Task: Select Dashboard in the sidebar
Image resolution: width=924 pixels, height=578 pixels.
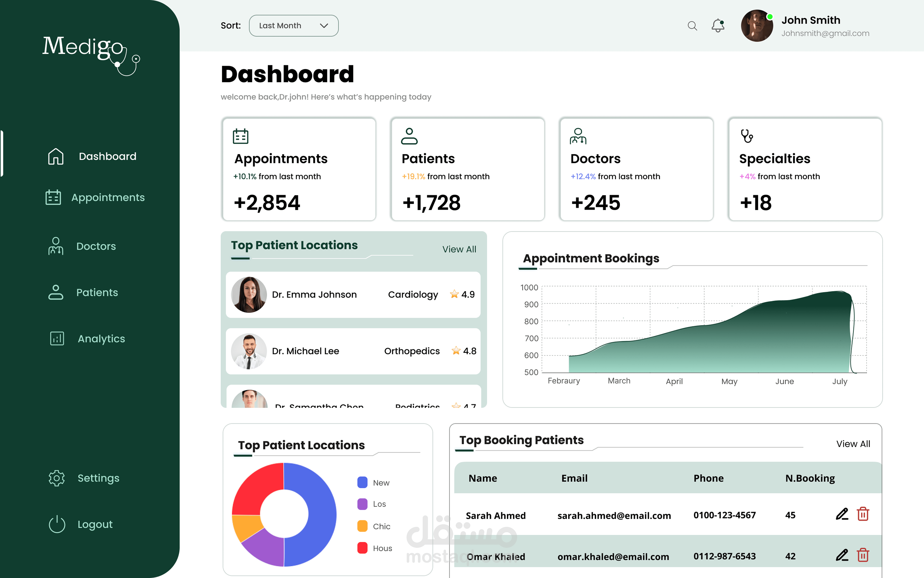Action: [x=107, y=156]
